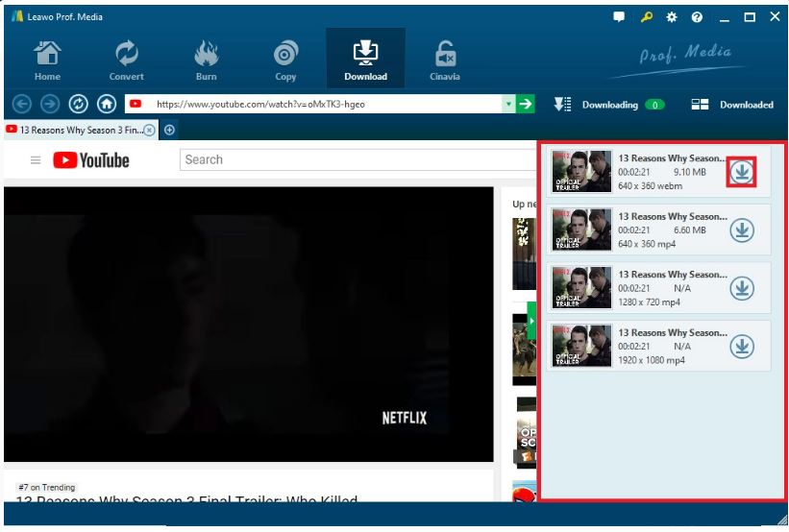Open the Cinavia module
Screen dimensions: 789x532
[444, 60]
